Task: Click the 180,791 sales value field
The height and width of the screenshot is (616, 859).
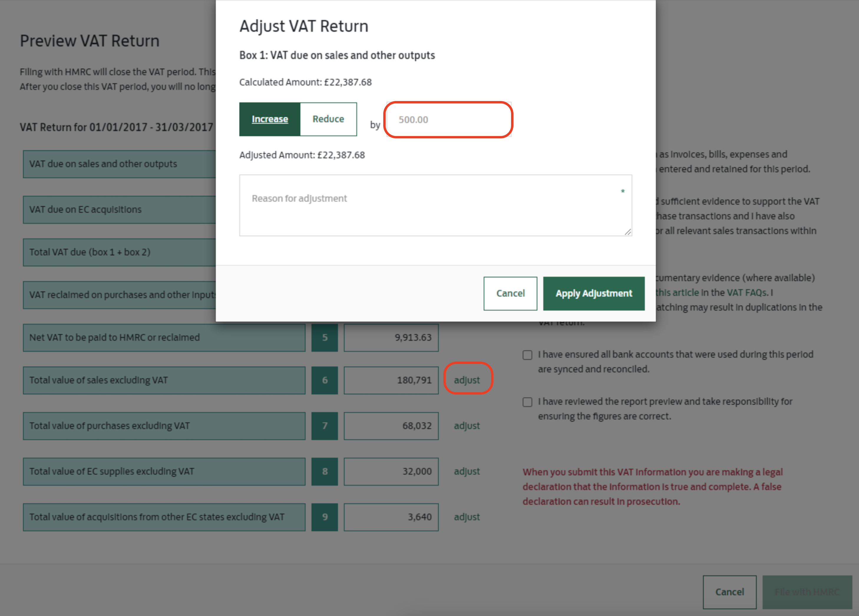Action: (391, 380)
